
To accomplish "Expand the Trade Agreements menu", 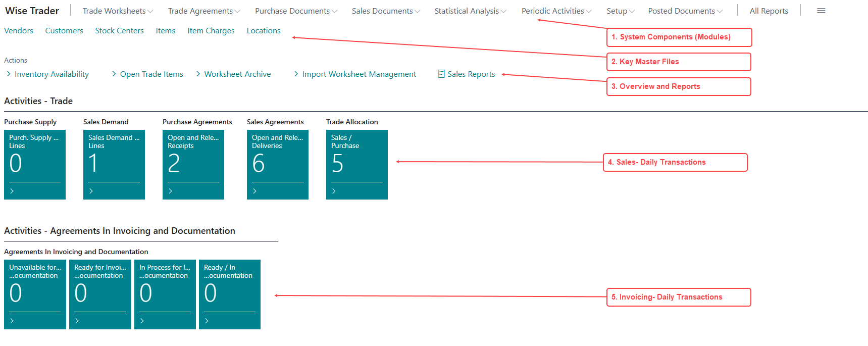I will 203,11.
